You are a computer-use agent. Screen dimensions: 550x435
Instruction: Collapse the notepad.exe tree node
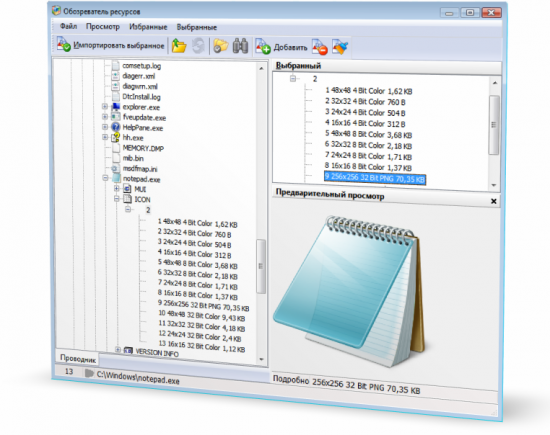[x=105, y=178]
